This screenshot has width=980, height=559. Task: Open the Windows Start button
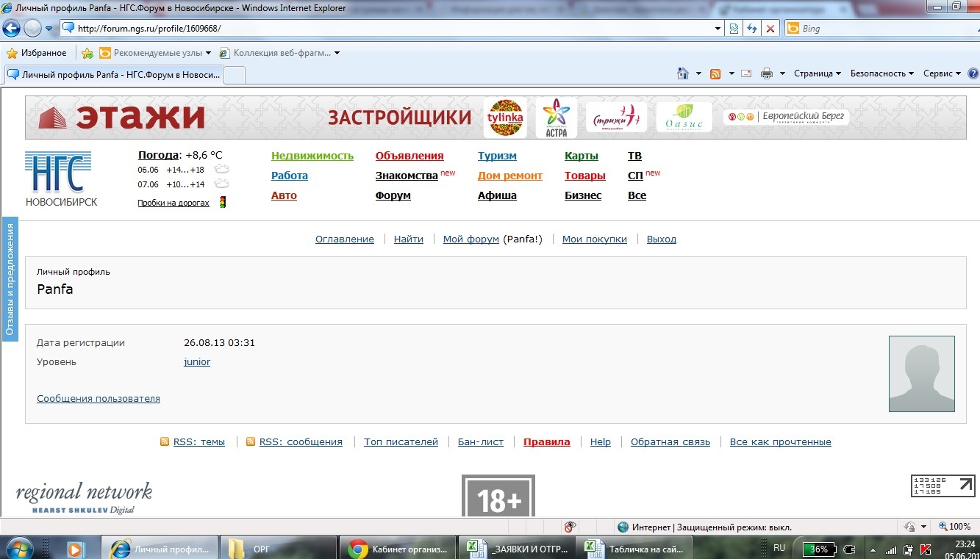pos(18,548)
